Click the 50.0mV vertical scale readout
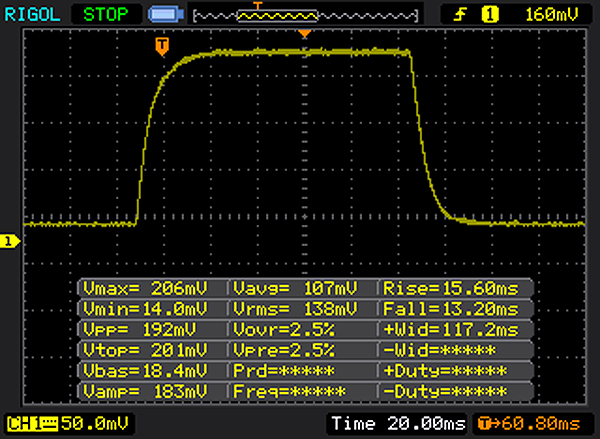Screen dimensions: 600x439 pyautogui.click(x=95, y=423)
